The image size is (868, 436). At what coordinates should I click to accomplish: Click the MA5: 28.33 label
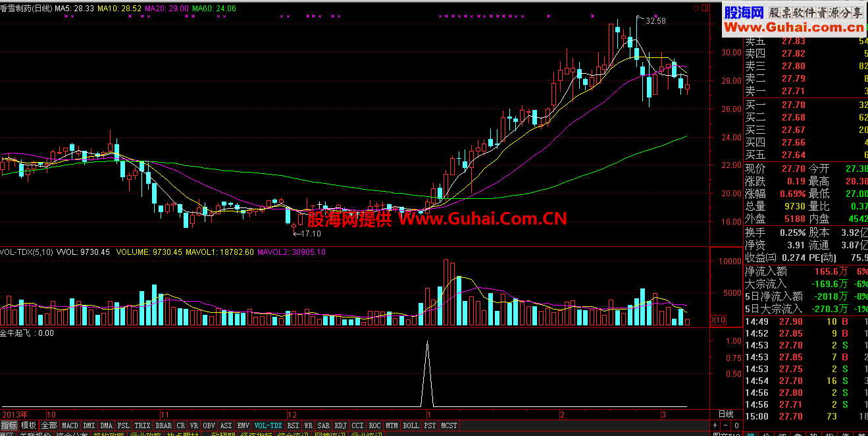pyautogui.click(x=74, y=8)
